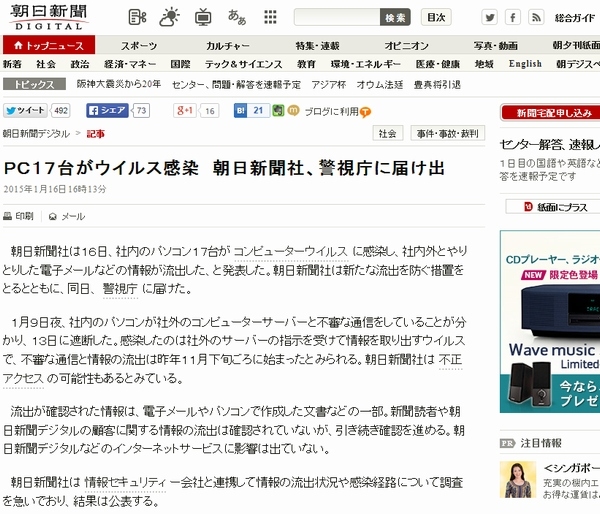Open the 総合ガイド link
This screenshot has width=600, height=514.
pos(575,18)
